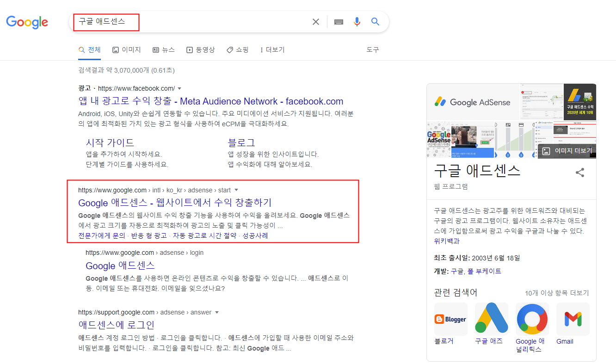Open Gmail from related searches
Screen dimensions: 616x364
tap(573, 319)
